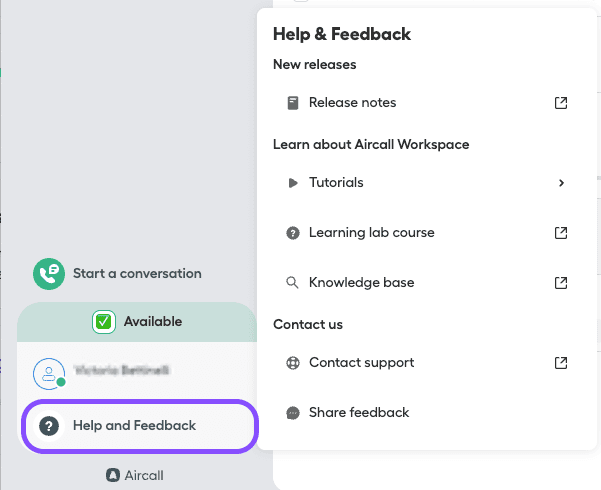Click the user profile avatar
601x490 pixels.
pyautogui.click(x=48, y=373)
